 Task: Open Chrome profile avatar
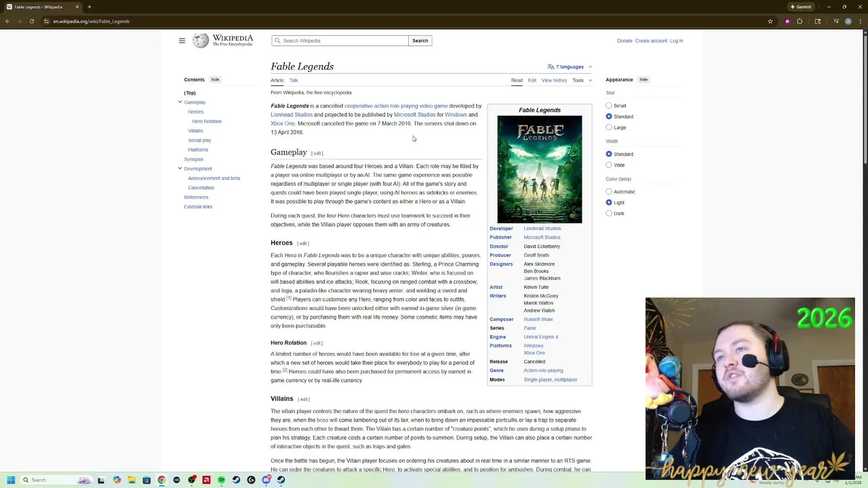click(x=848, y=21)
